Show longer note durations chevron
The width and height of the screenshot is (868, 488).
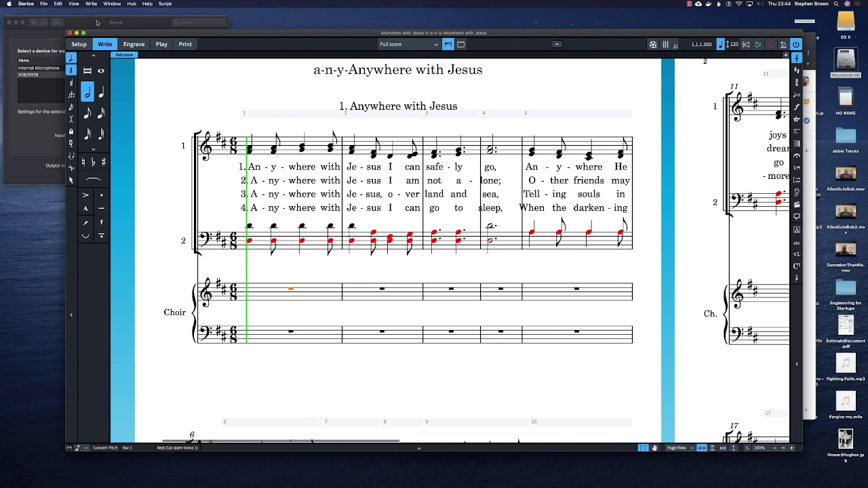(x=94, y=56)
